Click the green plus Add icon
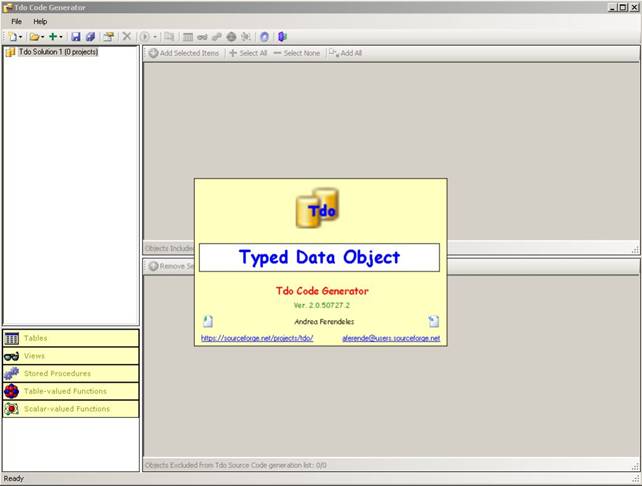Screen dimensions: 642x486 [53, 37]
